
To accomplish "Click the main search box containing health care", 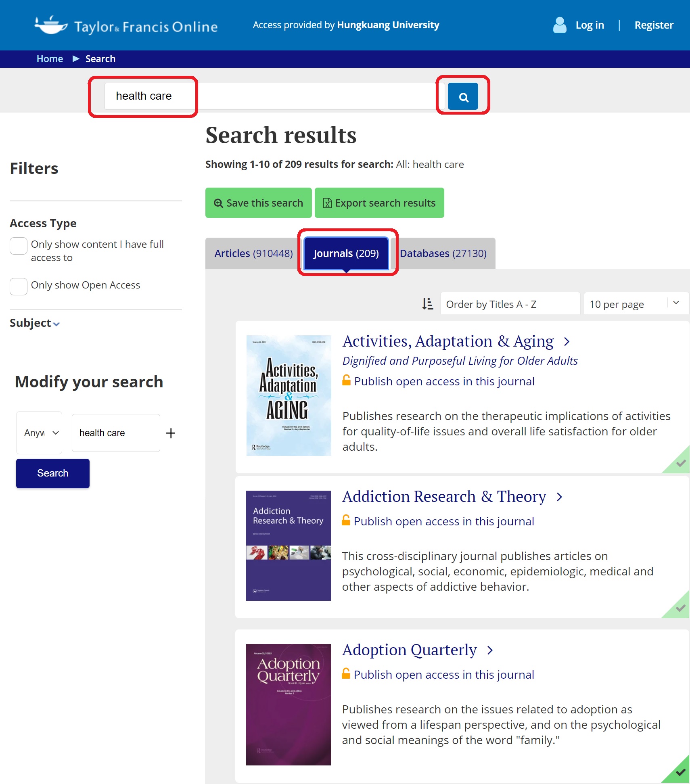I will click(x=274, y=96).
